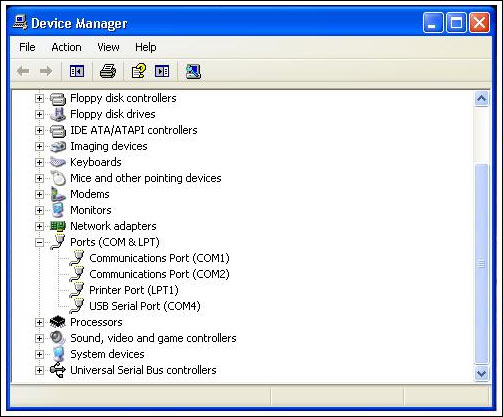Screen dimensions: 503x417
Task: Expand Universal Serial Bus controllers node
Action: pyautogui.click(x=39, y=370)
